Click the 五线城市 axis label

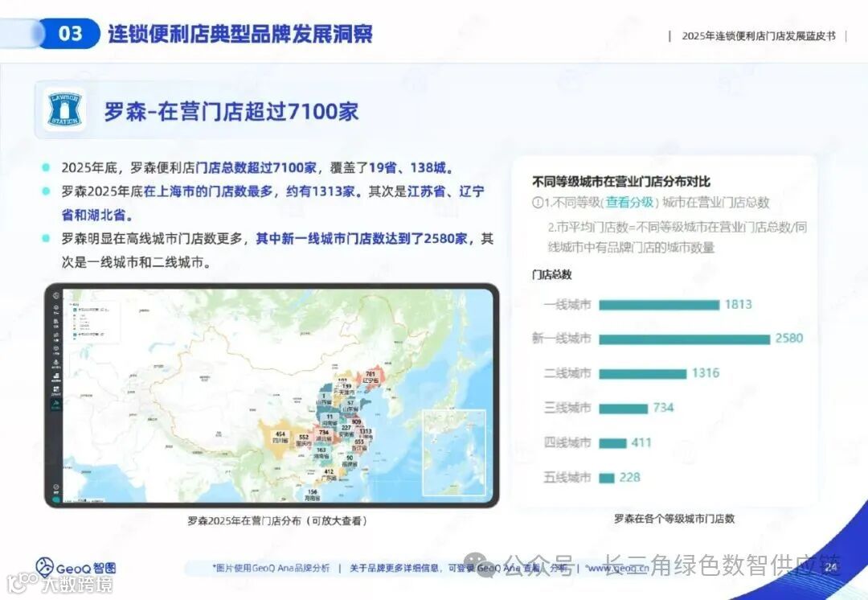click(567, 478)
